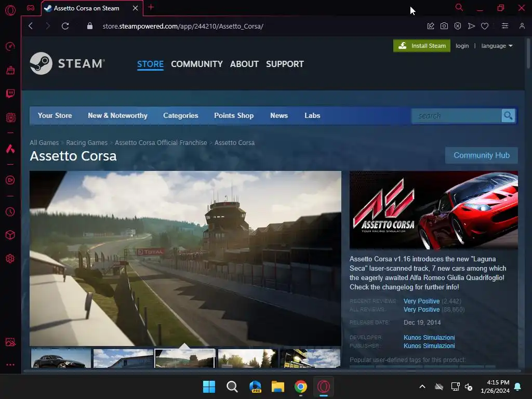Click the login link
The width and height of the screenshot is (532, 399).
pos(462,46)
